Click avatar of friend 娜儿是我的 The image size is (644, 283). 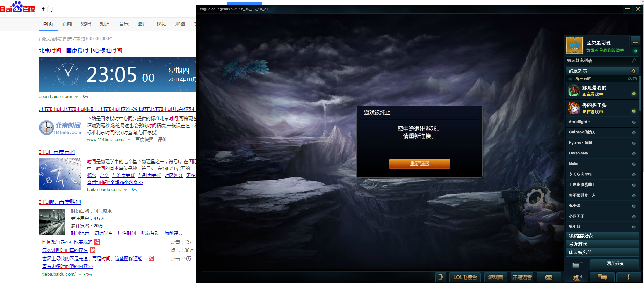(574, 90)
